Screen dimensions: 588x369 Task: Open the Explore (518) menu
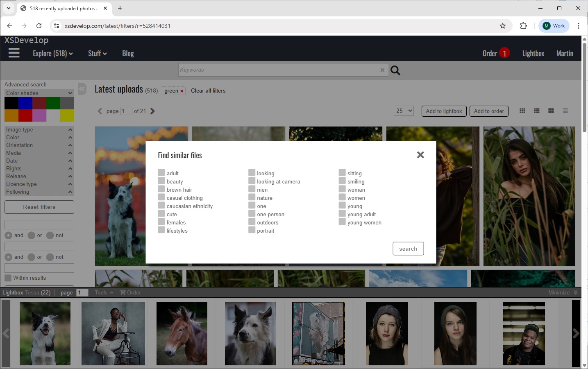52,54
